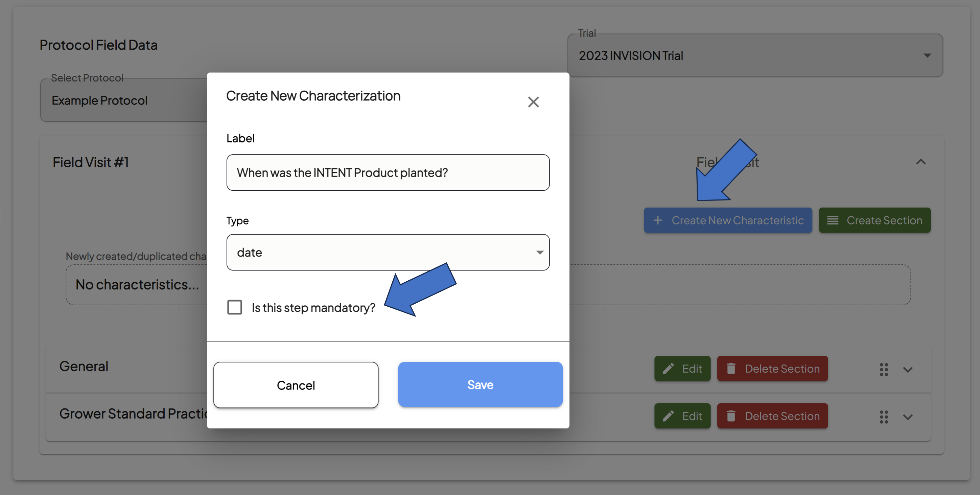
Task: Check the 'Is this step mandatory?' checkbox
Action: pos(234,307)
